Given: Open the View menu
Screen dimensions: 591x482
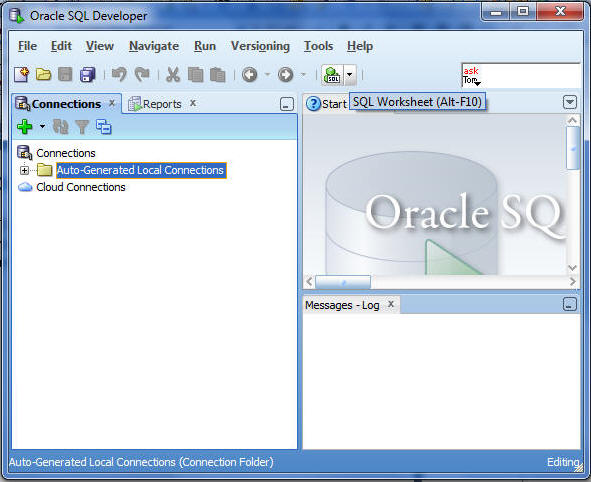Looking at the screenshot, I should [x=100, y=46].
